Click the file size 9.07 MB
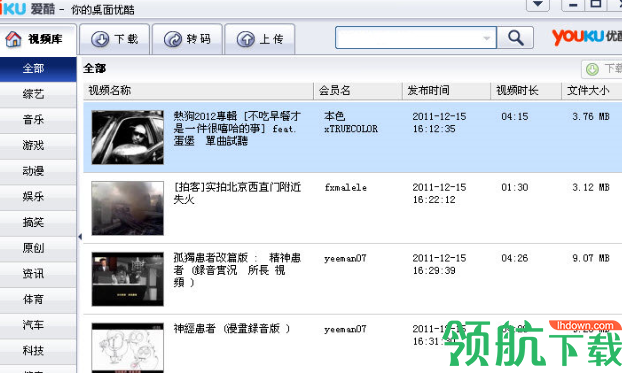 coord(591,258)
